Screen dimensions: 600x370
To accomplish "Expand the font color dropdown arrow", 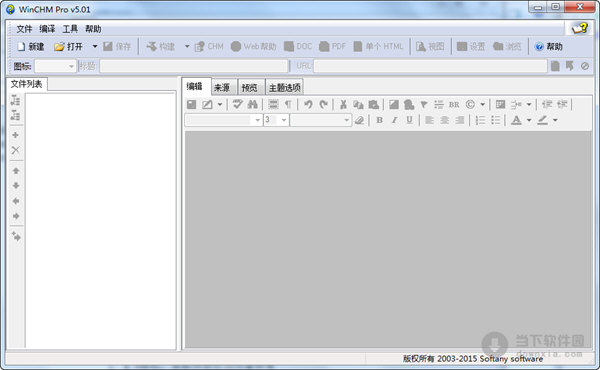I will pos(529,120).
